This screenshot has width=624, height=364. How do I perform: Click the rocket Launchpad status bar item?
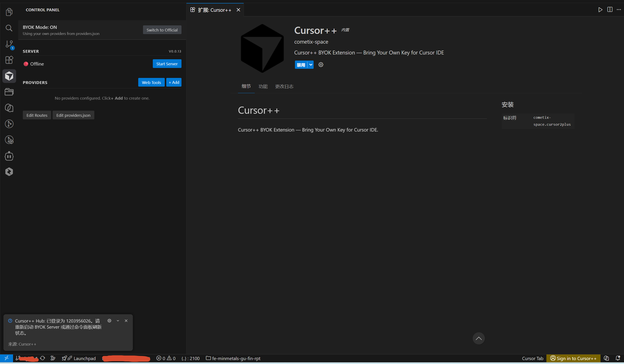[79, 358]
